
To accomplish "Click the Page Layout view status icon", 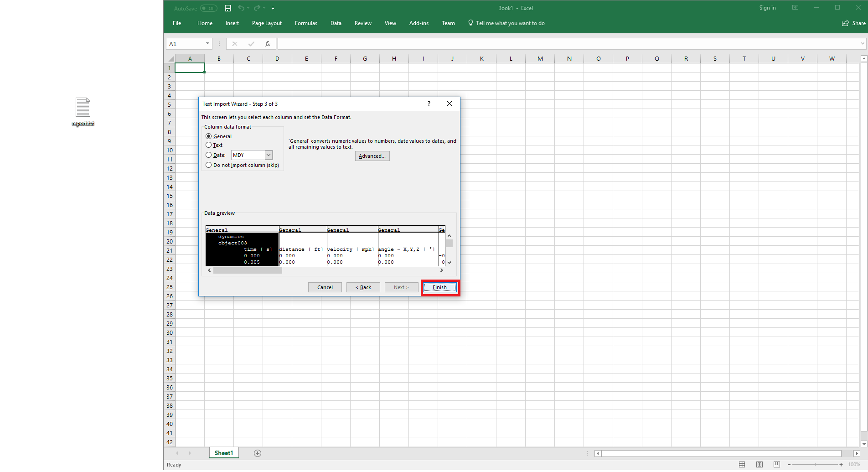I will tap(759, 464).
